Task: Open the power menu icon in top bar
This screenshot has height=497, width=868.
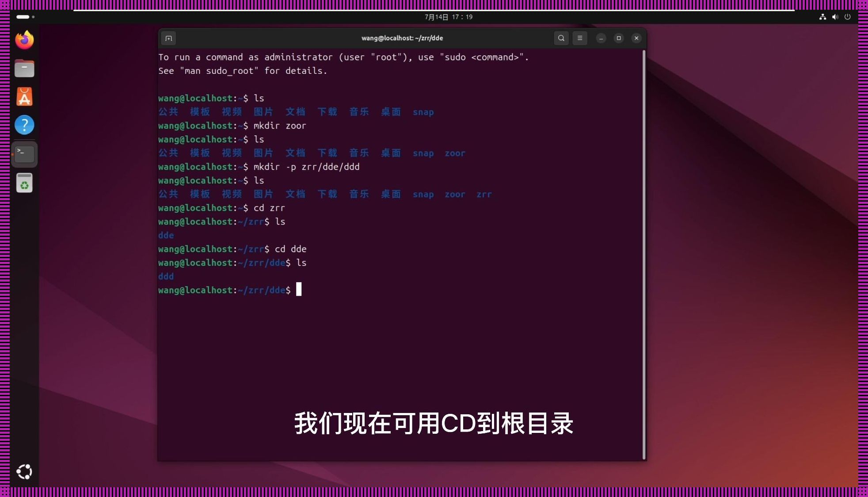Action: point(847,17)
